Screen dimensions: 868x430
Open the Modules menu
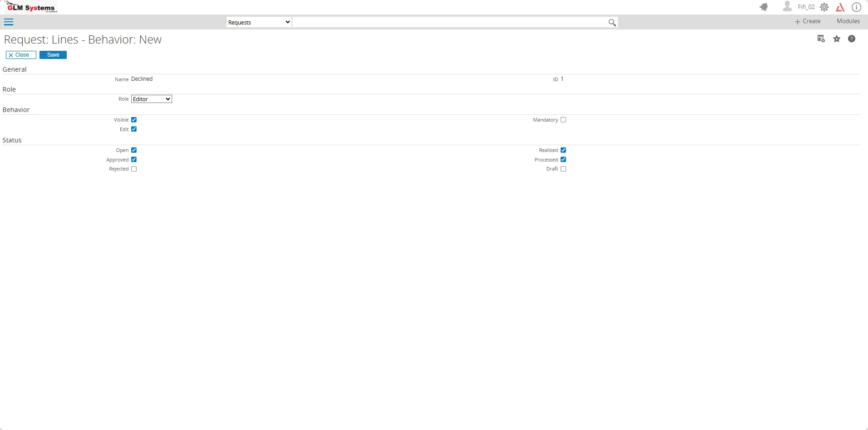click(x=848, y=21)
